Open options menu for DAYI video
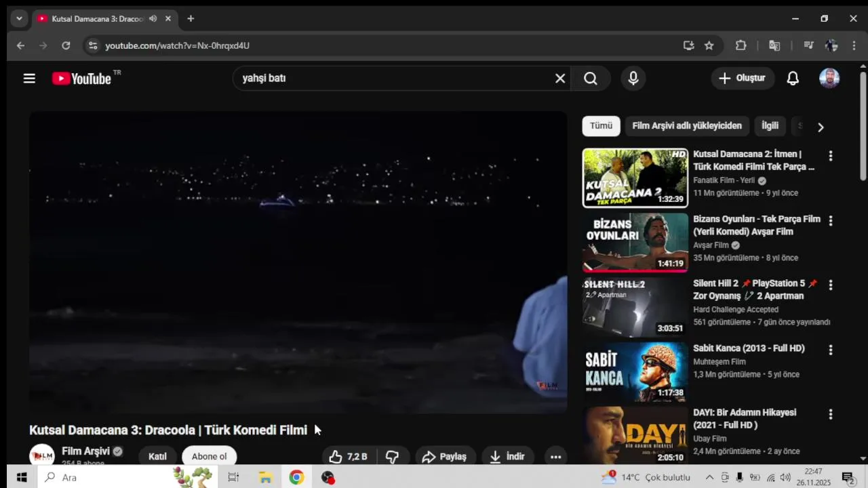 pyautogui.click(x=831, y=414)
